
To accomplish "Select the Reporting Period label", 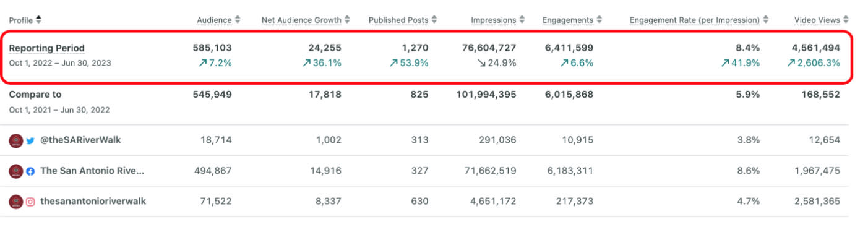I will 46,48.
